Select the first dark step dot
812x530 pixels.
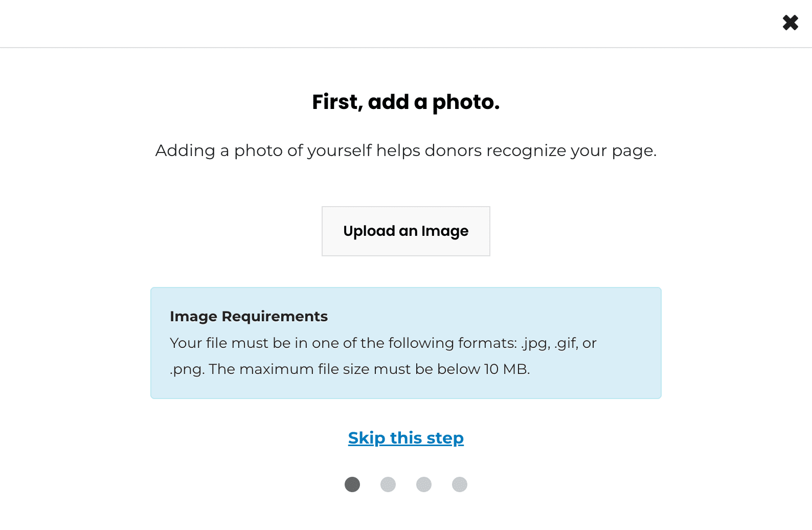pos(352,484)
